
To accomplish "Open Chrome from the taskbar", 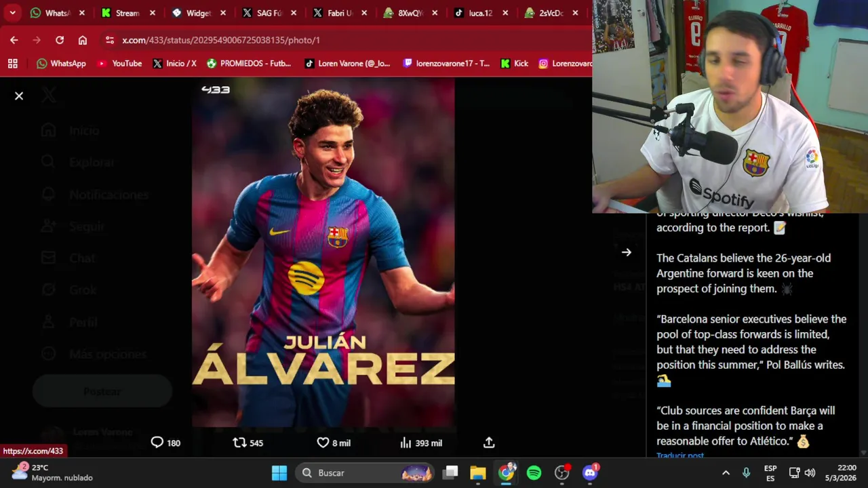I will [507, 472].
